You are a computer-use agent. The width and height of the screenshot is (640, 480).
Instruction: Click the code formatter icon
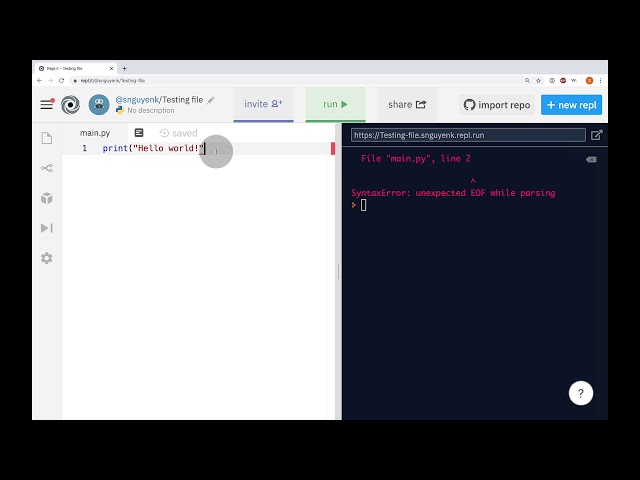pos(139,133)
